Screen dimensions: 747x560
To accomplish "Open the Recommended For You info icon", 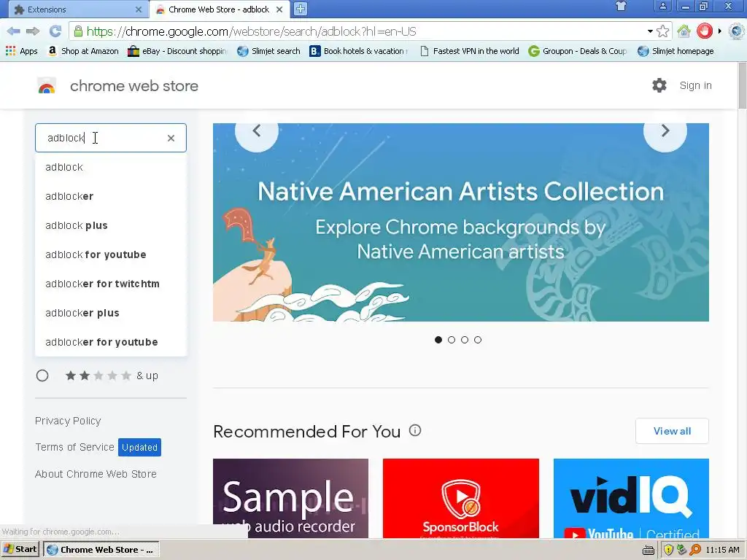I will (x=415, y=430).
